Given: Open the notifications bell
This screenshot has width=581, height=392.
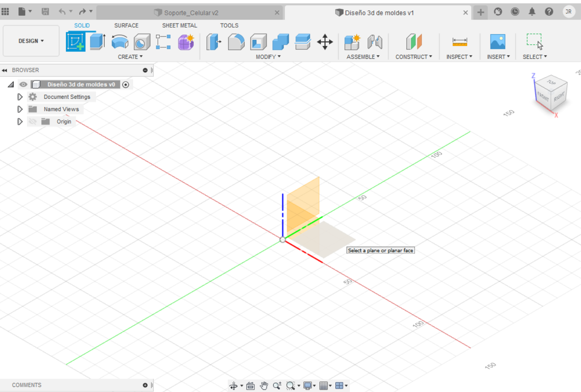Looking at the screenshot, I should [x=532, y=12].
